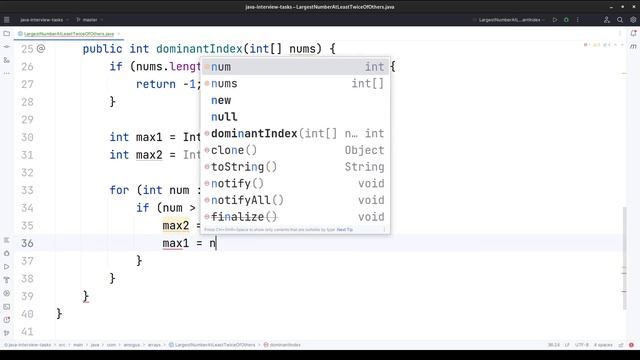This screenshot has height=360, width=640.
Task: Open the Code With Me user icon
Action: click(607, 20)
